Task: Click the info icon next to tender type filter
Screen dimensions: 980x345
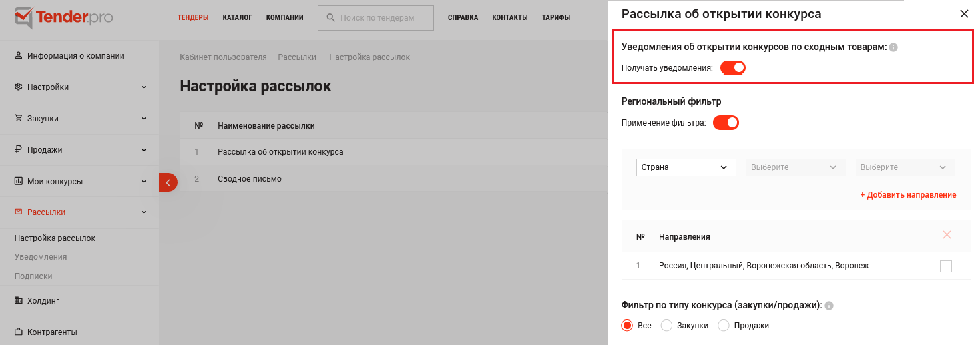Action: coord(829,306)
